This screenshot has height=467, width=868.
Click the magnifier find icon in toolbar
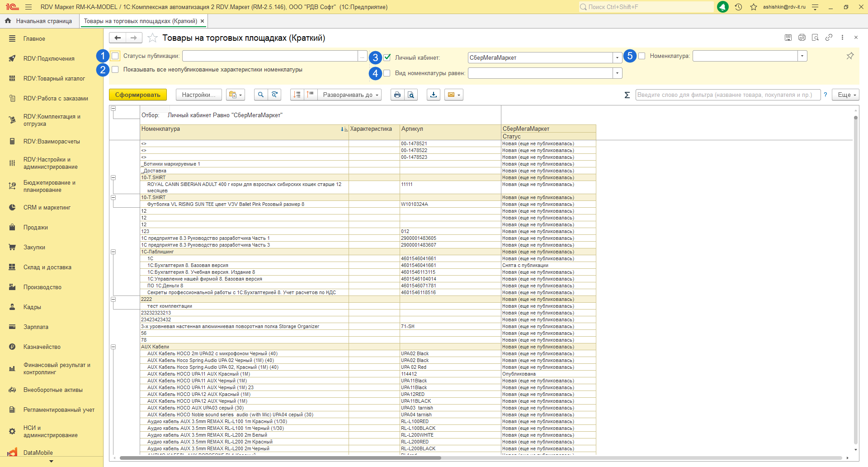260,95
